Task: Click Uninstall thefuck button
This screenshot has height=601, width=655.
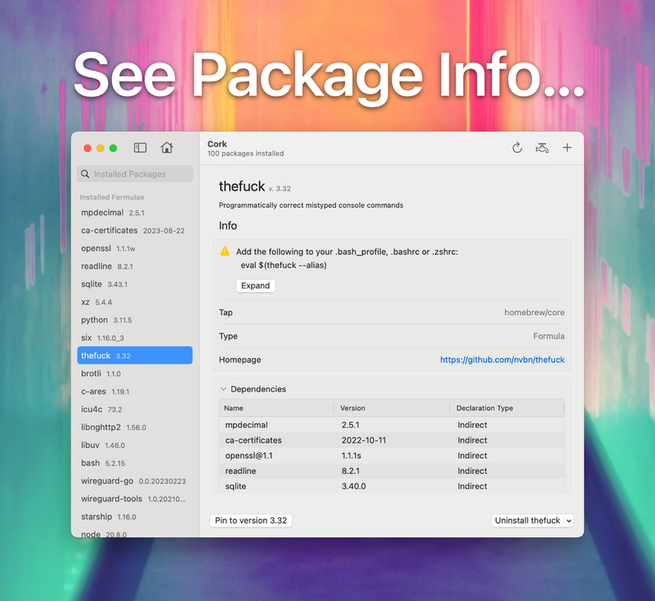Action: click(527, 520)
